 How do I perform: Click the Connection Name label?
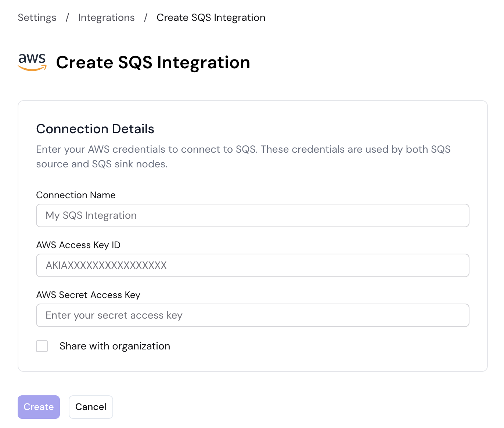point(76,195)
